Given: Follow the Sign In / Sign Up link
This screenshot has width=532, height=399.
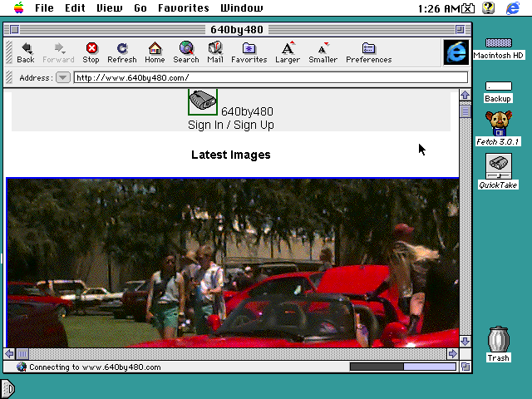Looking at the screenshot, I should 231,125.
